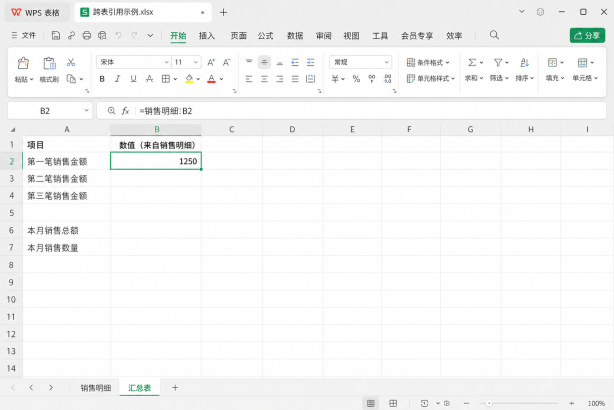
Task: Switch to page break view icon
Action: pos(393,403)
